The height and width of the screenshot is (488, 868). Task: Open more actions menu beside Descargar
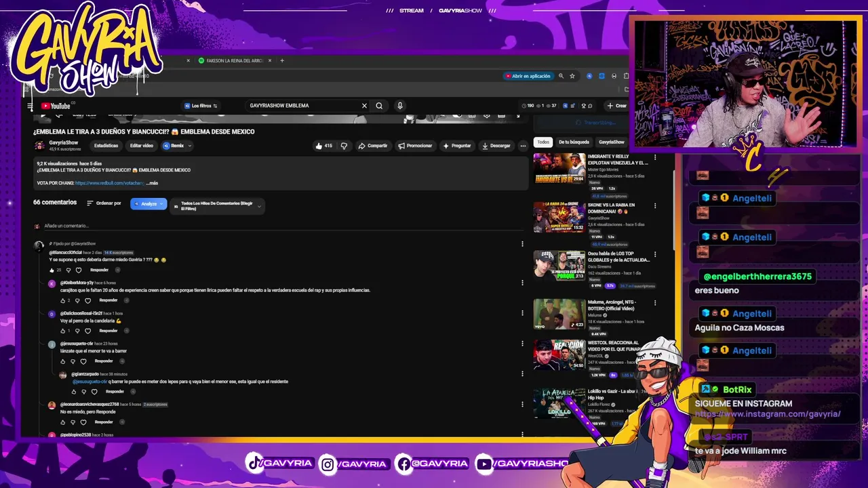pyautogui.click(x=523, y=146)
